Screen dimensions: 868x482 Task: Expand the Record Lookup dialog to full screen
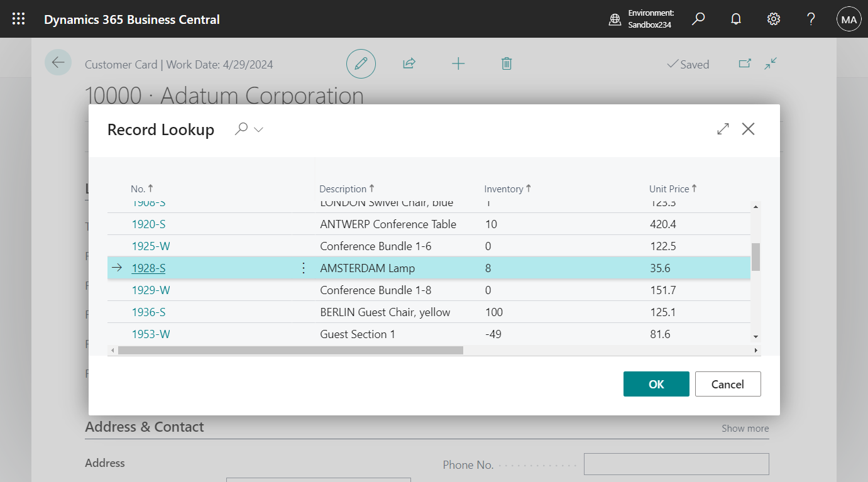723,129
